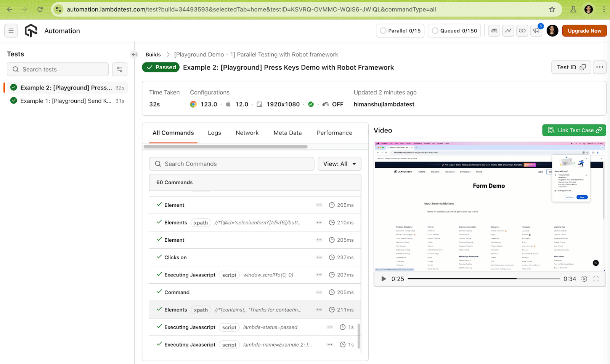Click the announcements megaphone icon
The image size is (610, 364).
[536, 31]
